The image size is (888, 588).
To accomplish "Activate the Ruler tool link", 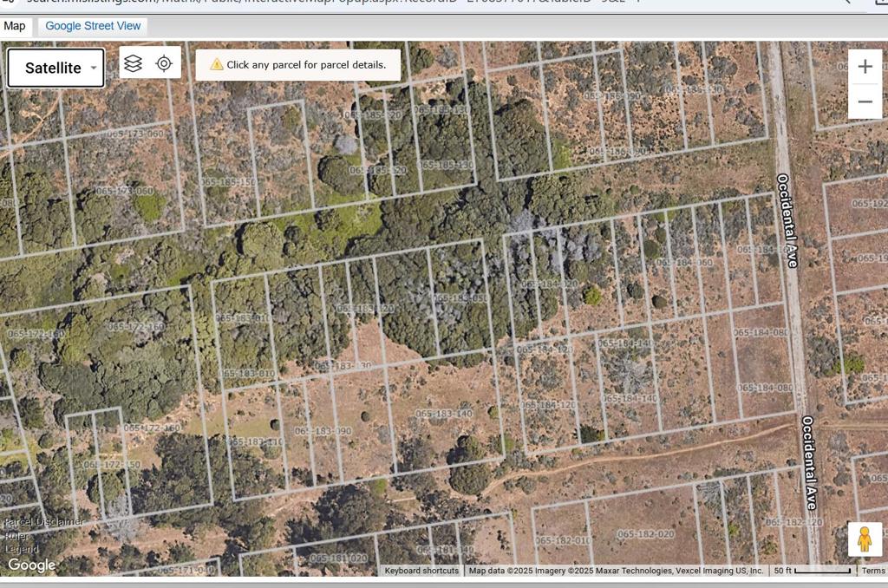I will point(16,535).
